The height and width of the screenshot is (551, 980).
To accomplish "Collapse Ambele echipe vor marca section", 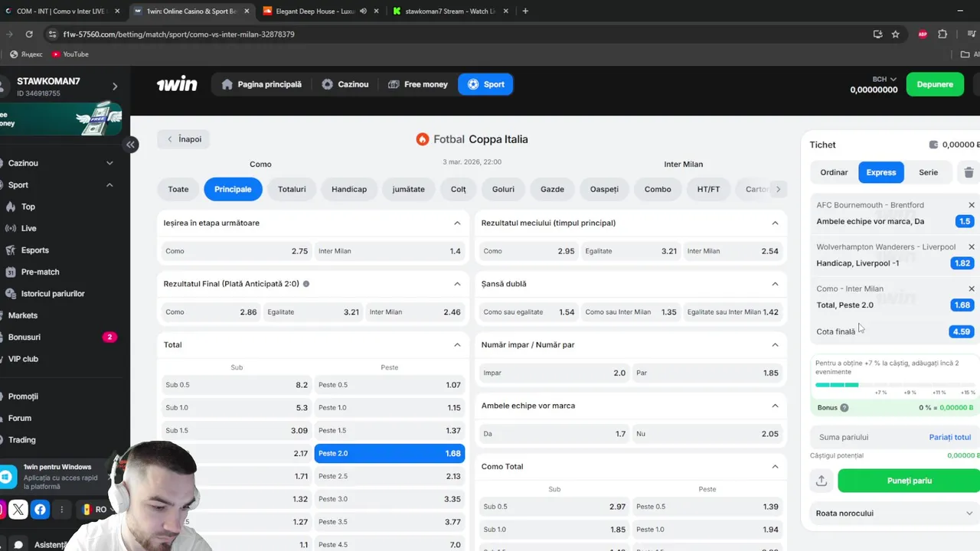I will 775,406.
